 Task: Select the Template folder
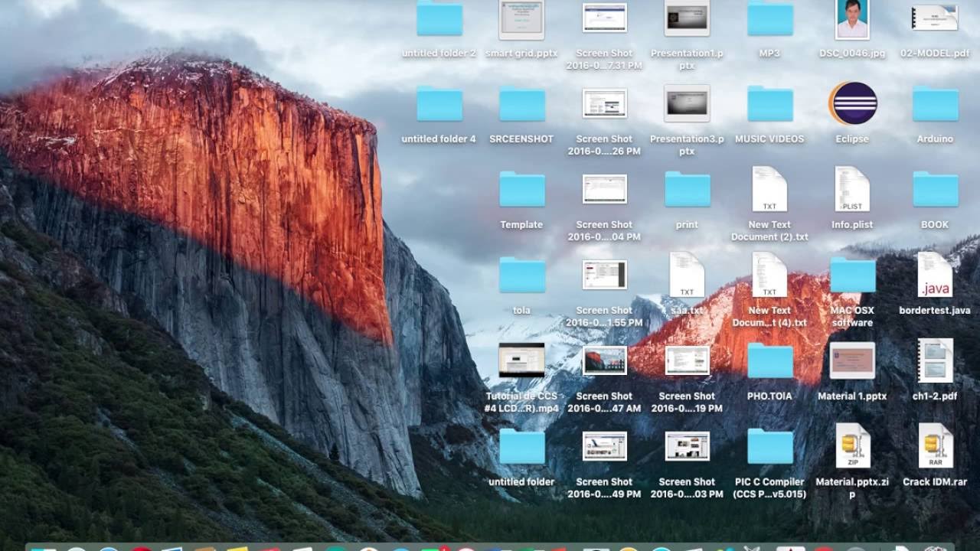click(x=522, y=189)
